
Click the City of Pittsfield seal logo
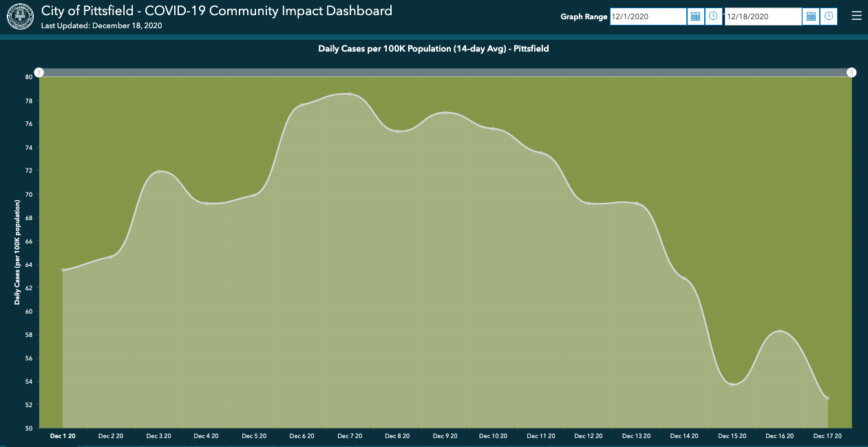pos(20,17)
